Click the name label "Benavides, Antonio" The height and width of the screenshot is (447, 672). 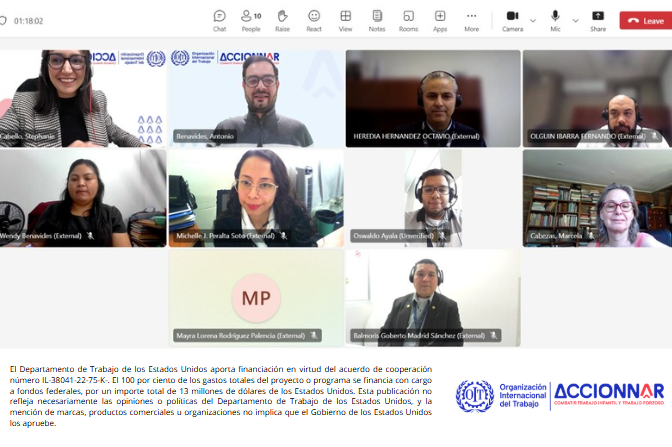tap(205, 136)
